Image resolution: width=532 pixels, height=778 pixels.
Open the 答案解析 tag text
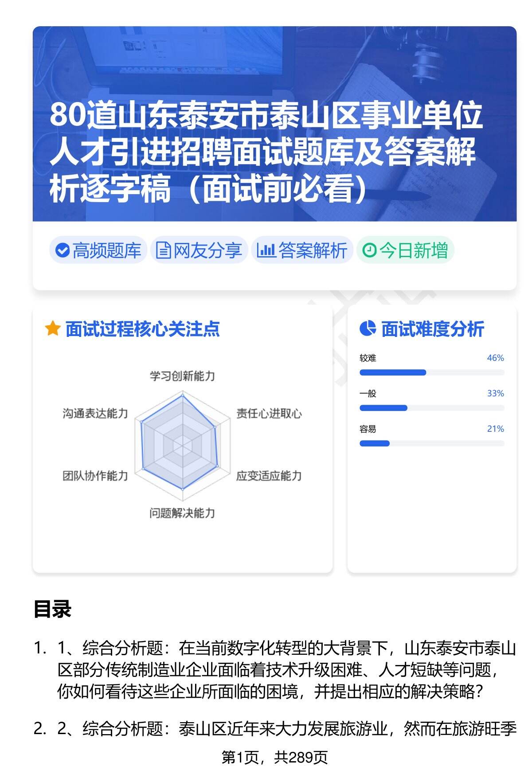(313, 250)
